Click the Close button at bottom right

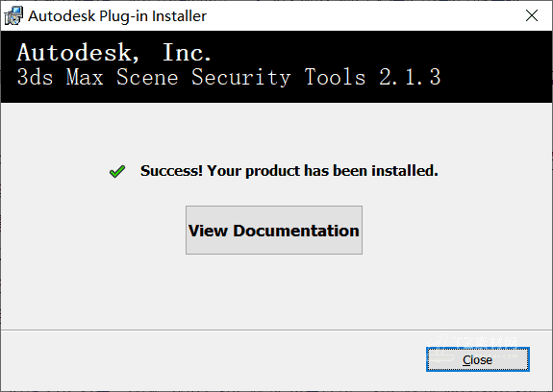click(478, 359)
